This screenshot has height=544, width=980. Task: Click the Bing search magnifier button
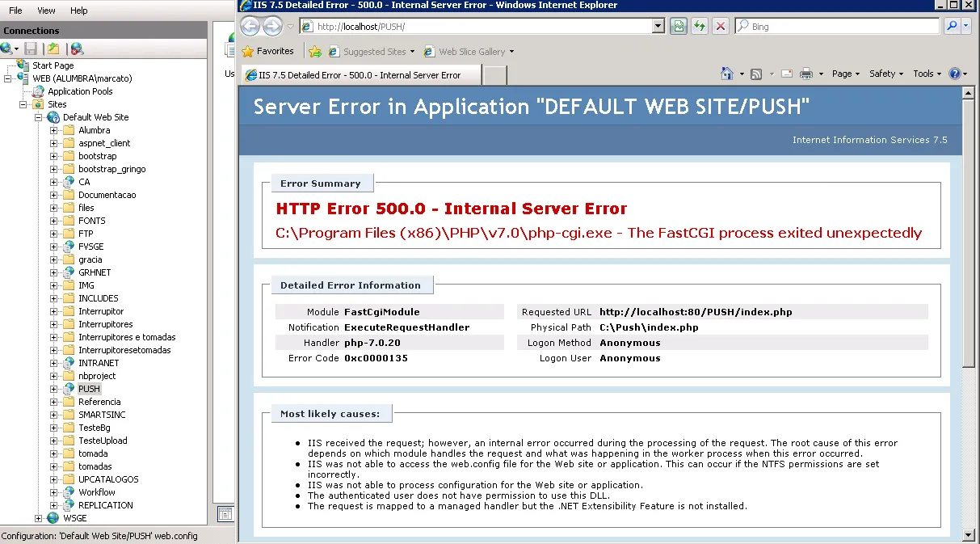(951, 27)
